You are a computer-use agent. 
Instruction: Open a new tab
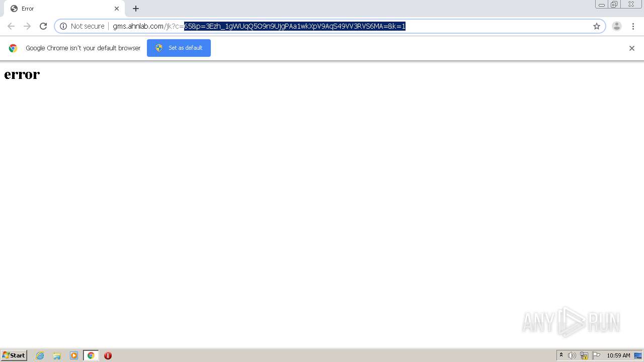(136, 9)
